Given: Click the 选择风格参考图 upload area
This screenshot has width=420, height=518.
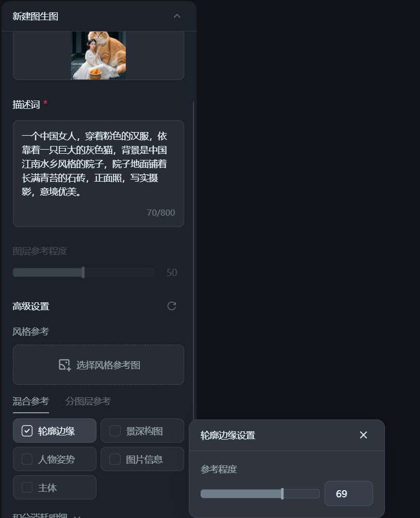Looking at the screenshot, I should pyautogui.click(x=99, y=365).
